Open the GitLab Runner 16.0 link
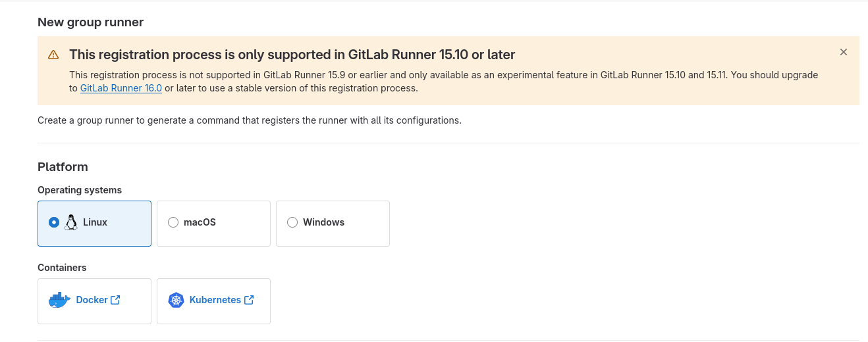Viewport: 868px width, 342px height. point(121,88)
